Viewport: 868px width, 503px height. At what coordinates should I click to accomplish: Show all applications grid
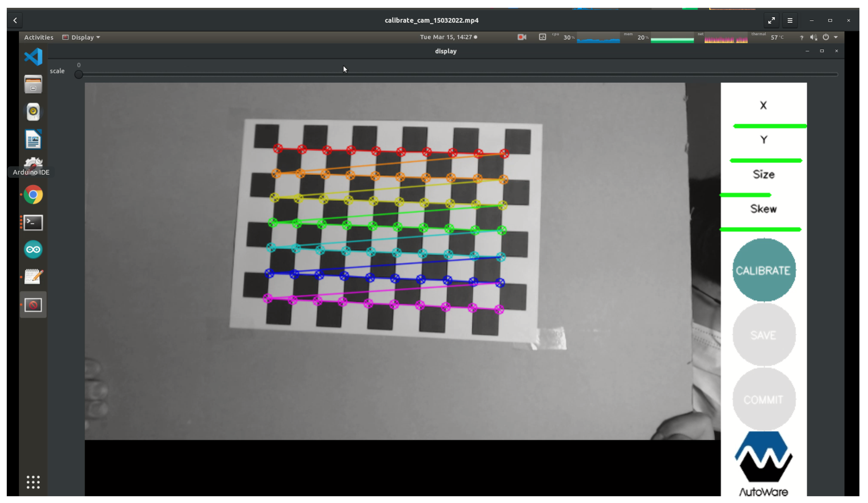tap(33, 482)
